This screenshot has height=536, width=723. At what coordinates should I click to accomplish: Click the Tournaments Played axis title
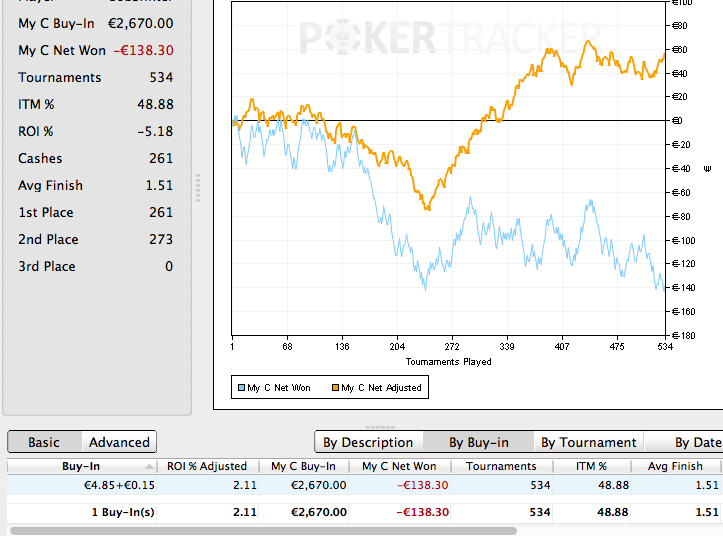449,362
